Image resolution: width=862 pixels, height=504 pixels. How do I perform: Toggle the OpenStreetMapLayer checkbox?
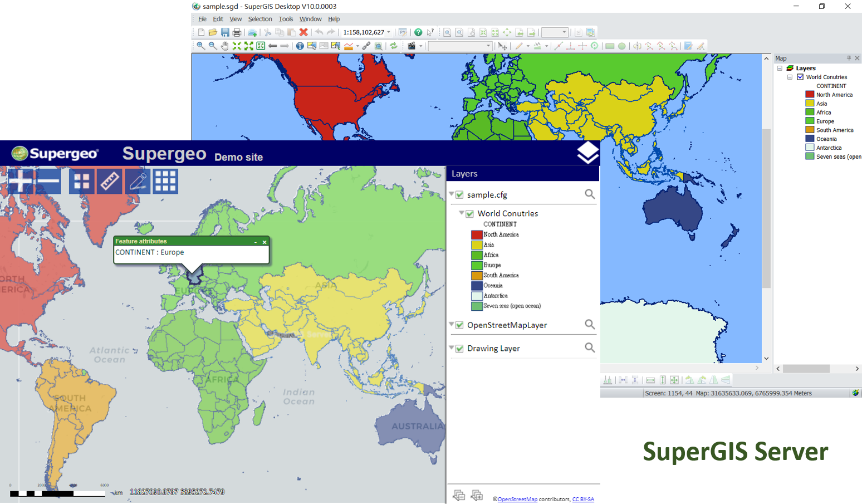(460, 325)
